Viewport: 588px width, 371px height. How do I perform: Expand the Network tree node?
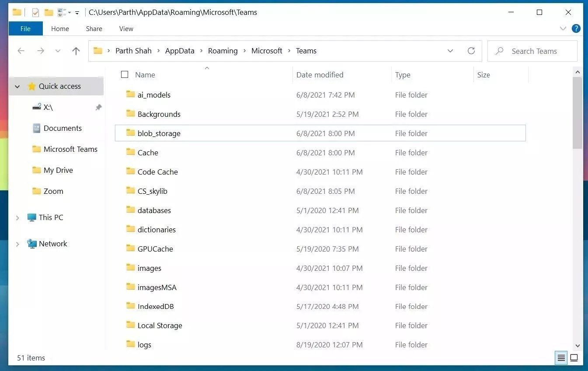[x=17, y=244]
